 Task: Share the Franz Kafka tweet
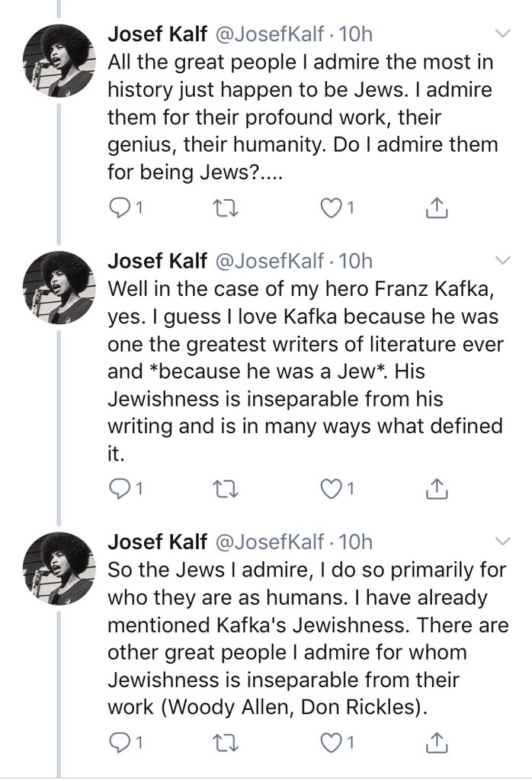437,489
